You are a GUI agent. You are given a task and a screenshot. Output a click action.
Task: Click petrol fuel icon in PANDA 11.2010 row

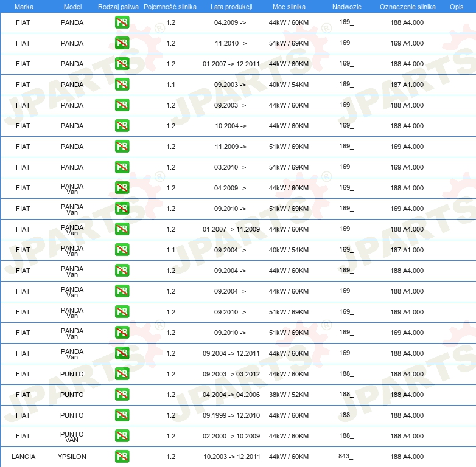click(122, 43)
